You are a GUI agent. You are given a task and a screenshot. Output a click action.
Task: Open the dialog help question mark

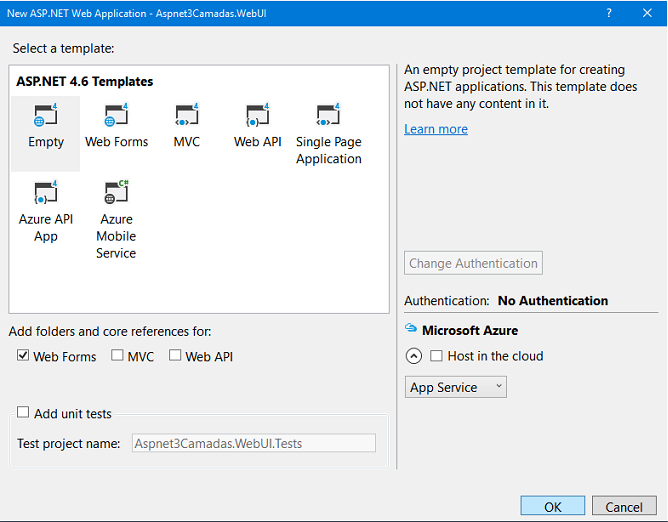pos(609,13)
